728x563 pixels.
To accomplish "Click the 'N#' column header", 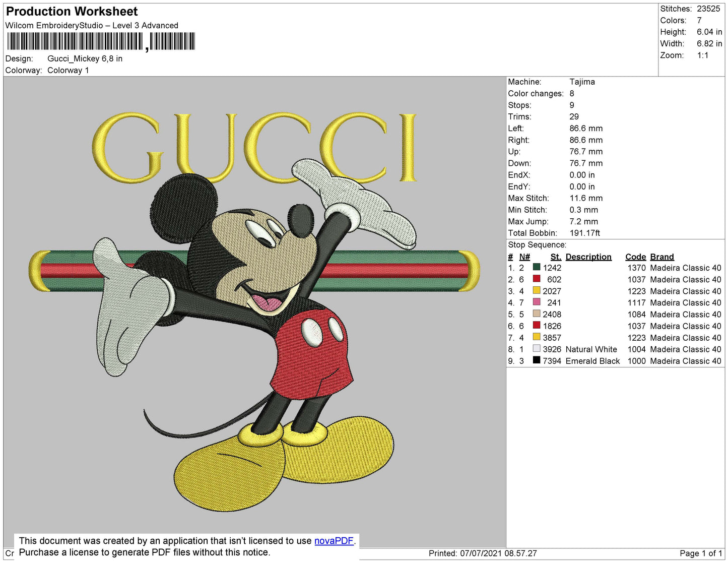I will [524, 257].
